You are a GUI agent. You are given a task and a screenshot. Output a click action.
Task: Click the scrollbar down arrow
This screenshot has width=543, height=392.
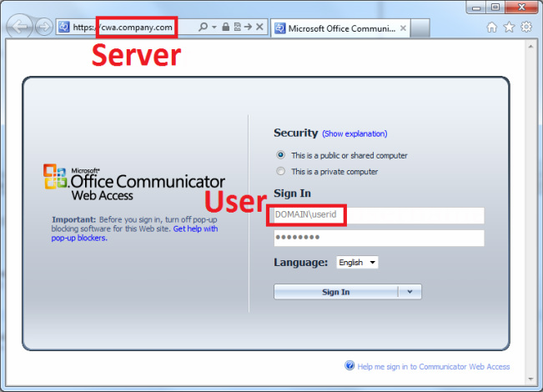530,379
